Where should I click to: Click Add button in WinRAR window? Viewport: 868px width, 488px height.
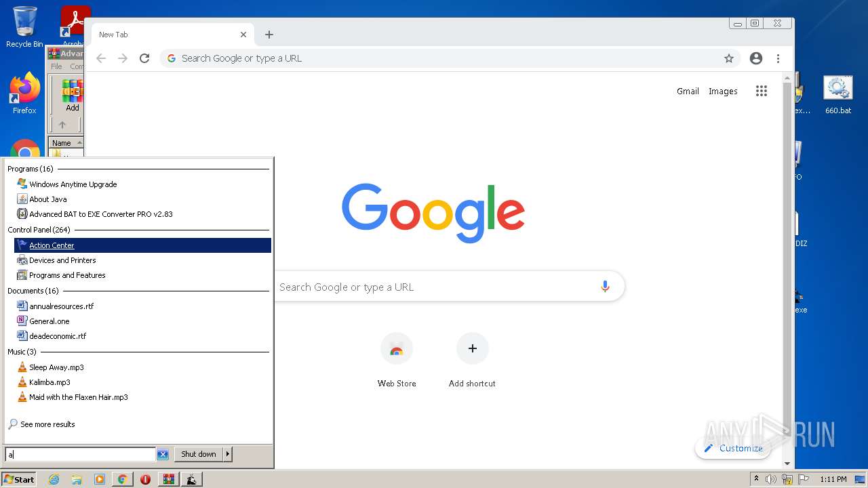pyautogui.click(x=73, y=96)
